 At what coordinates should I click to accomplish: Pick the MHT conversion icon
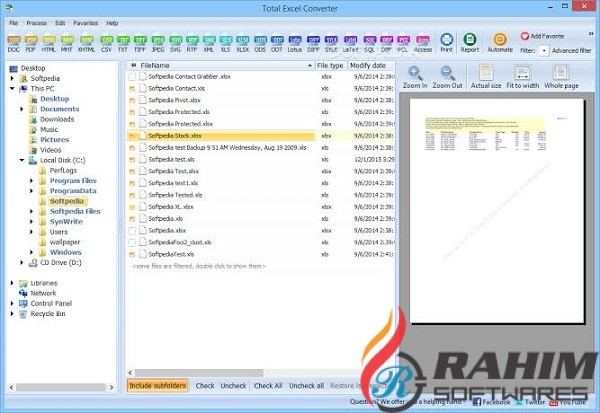[67, 44]
